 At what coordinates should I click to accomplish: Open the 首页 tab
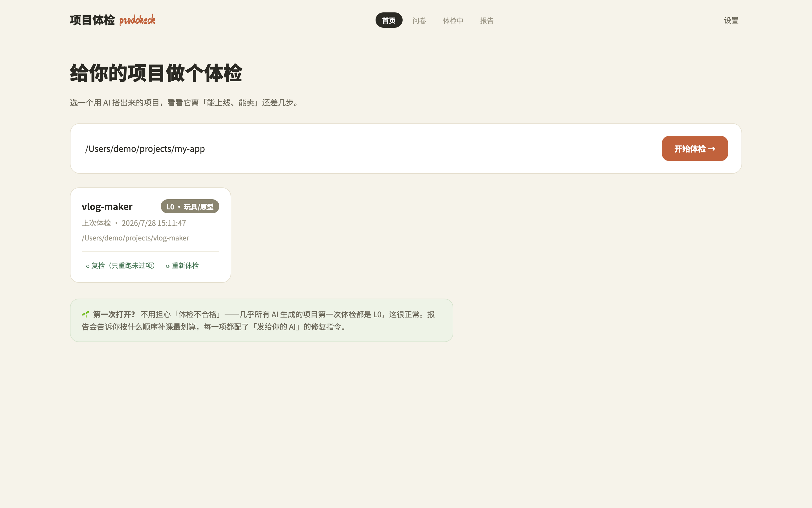click(x=389, y=20)
